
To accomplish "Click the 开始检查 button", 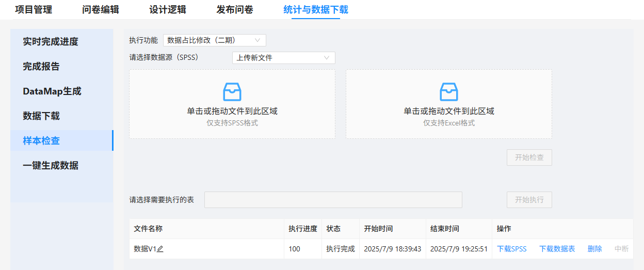I will [529, 157].
